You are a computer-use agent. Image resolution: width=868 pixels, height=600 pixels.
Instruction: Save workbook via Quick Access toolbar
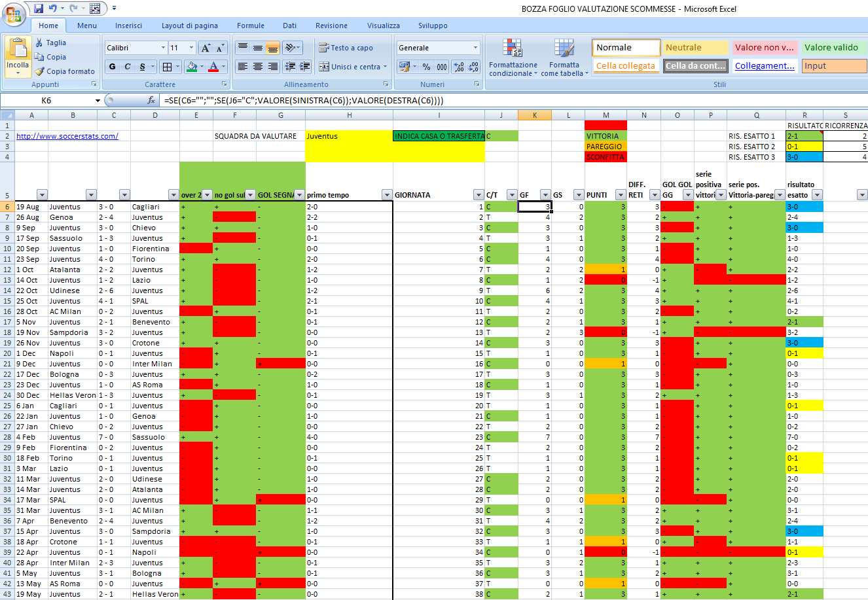click(x=38, y=9)
